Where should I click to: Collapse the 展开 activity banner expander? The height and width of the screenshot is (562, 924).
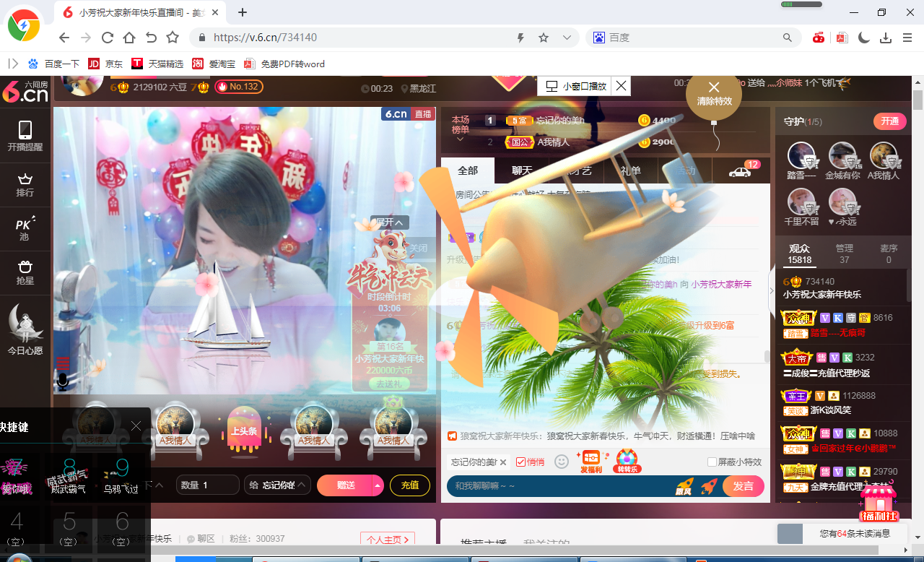pyautogui.click(x=390, y=222)
